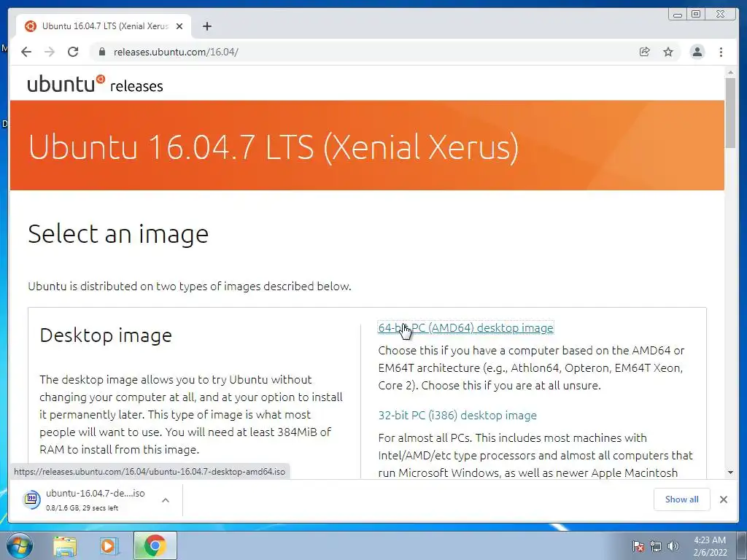Image resolution: width=747 pixels, height=560 pixels.
Task: Click the scrollbar down arrow
Action: (x=730, y=472)
